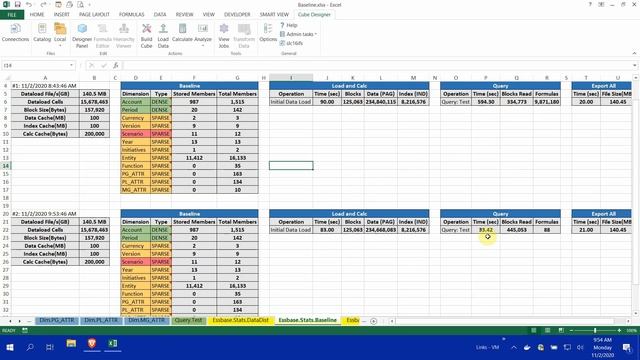The width and height of the screenshot is (640, 360).
Task: Open the PAGE LAYOUT tab
Action: (x=94, y=15)
